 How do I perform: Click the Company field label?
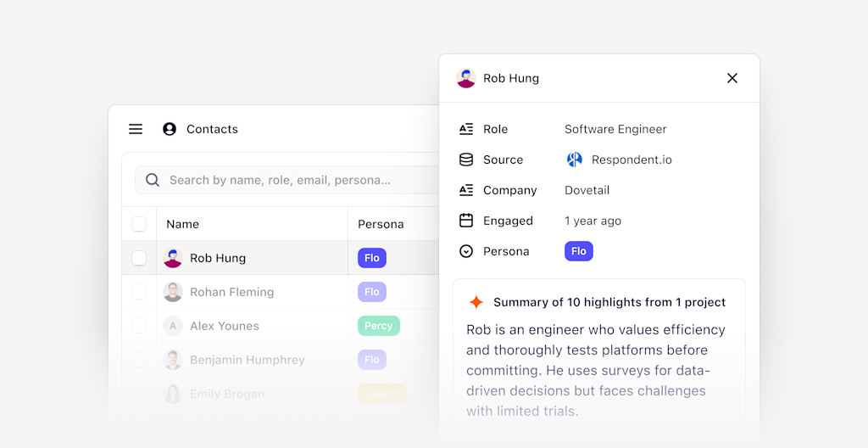click(x=509, y=190)
